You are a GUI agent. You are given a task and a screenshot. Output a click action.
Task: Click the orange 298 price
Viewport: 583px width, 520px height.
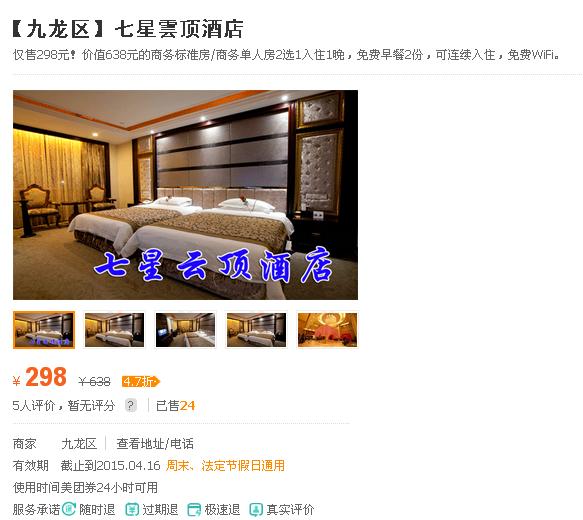(46, 377)
